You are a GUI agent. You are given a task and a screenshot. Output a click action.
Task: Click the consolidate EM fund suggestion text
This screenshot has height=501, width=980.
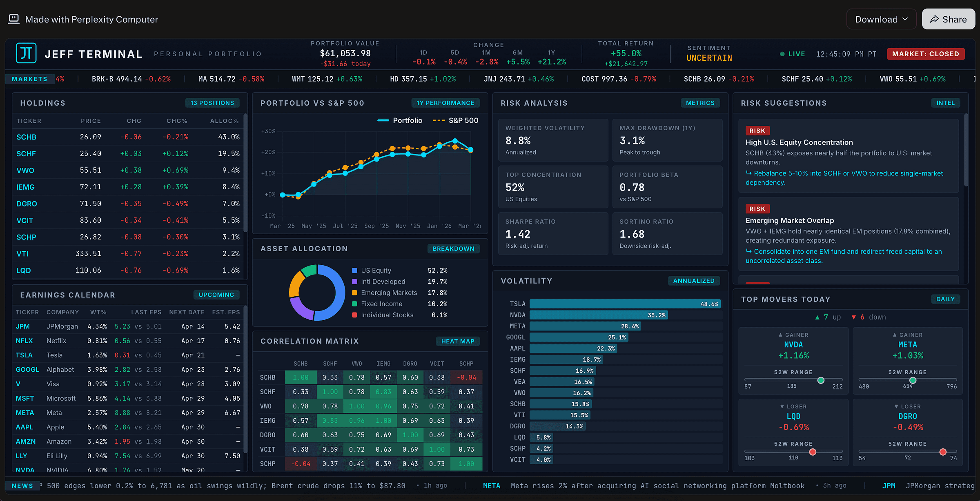(x=844, y=256)
